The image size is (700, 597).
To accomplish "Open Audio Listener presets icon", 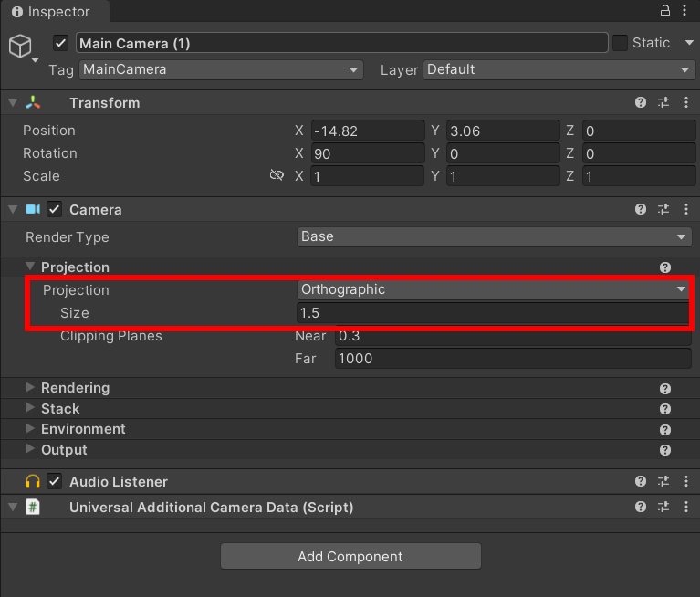I will point(663,481).
